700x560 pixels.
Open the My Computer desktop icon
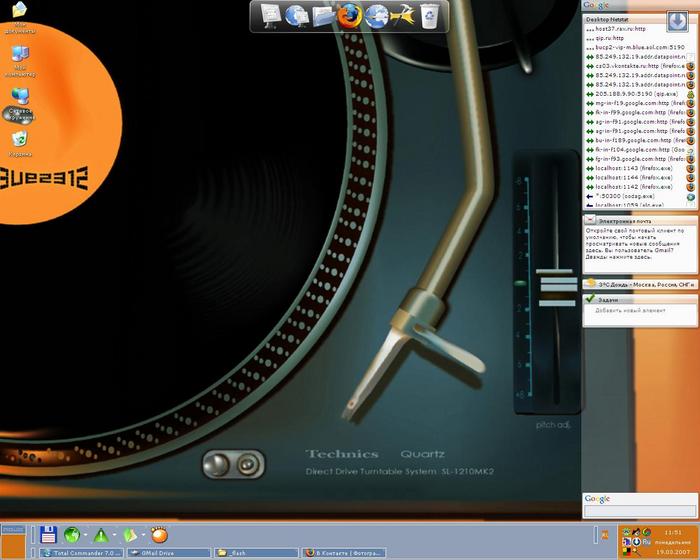[x=20, y=58]
